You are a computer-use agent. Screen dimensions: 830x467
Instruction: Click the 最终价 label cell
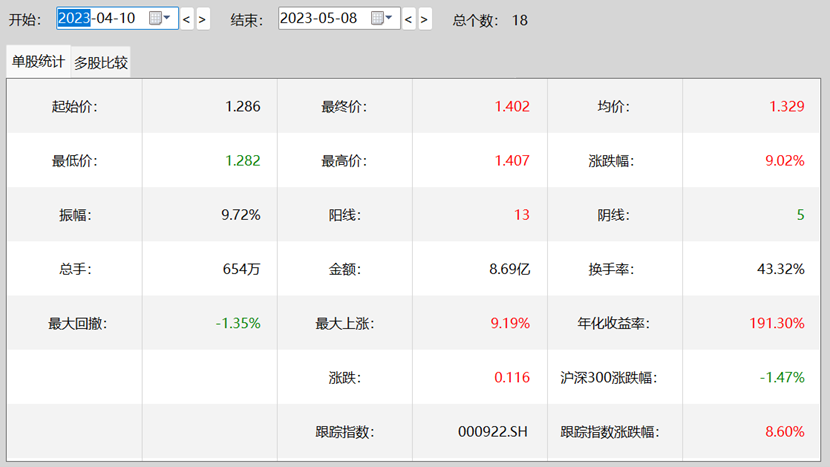click(345, 106)
